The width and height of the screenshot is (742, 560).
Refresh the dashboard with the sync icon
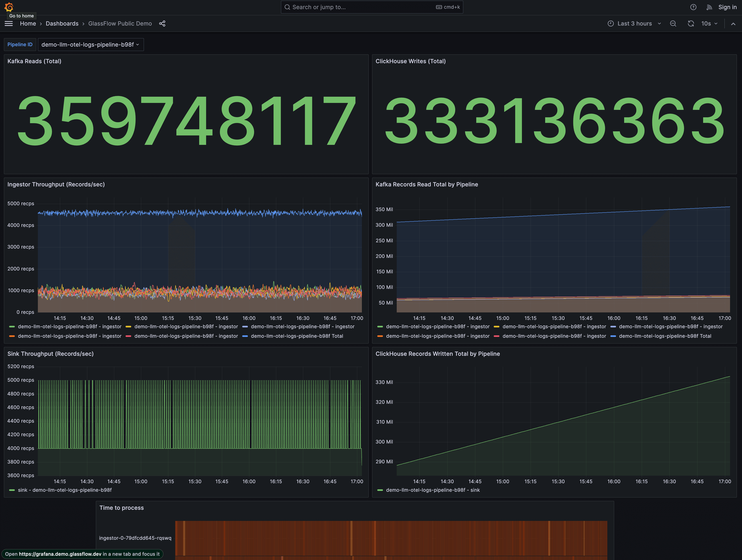691,24
